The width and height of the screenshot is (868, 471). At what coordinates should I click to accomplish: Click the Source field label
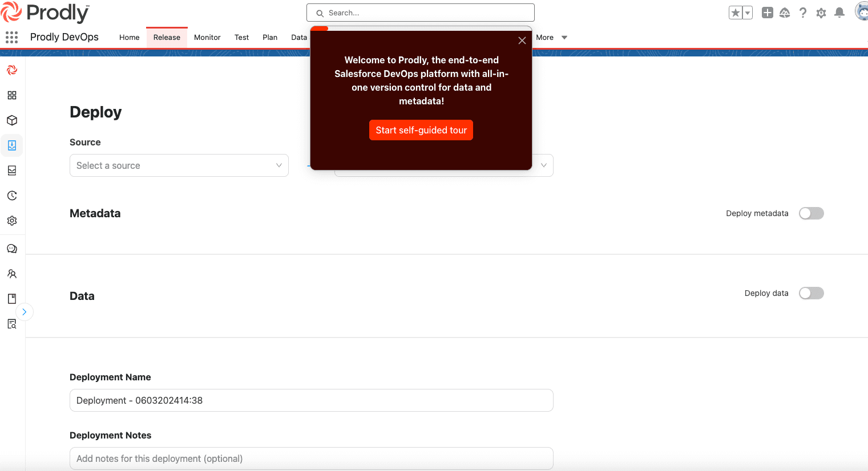coord(85,143)
